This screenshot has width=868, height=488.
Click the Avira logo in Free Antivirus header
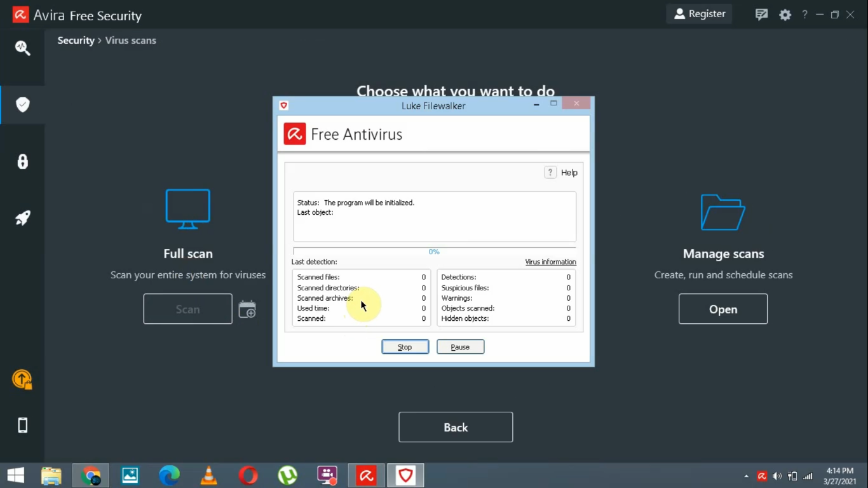(295, 134)
